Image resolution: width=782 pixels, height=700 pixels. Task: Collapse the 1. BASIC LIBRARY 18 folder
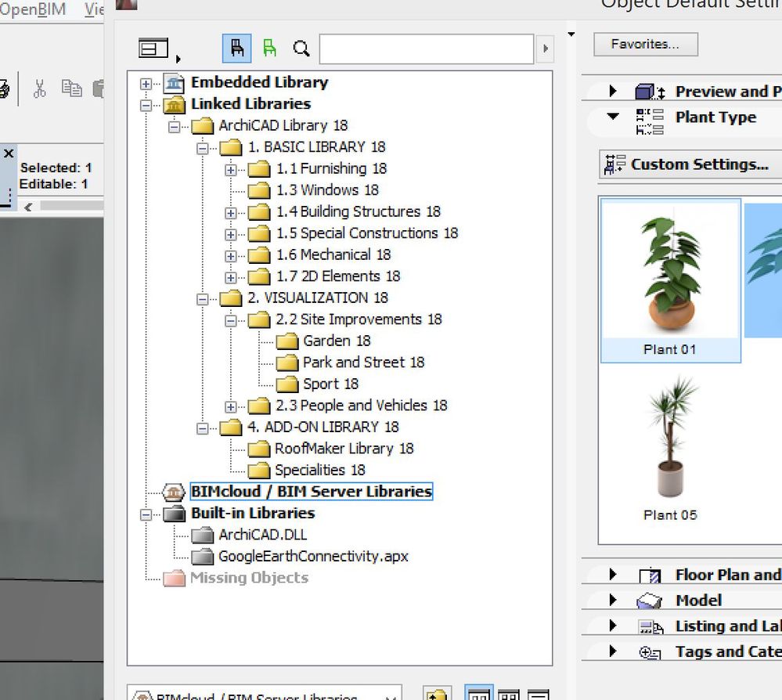click(203, 148)
